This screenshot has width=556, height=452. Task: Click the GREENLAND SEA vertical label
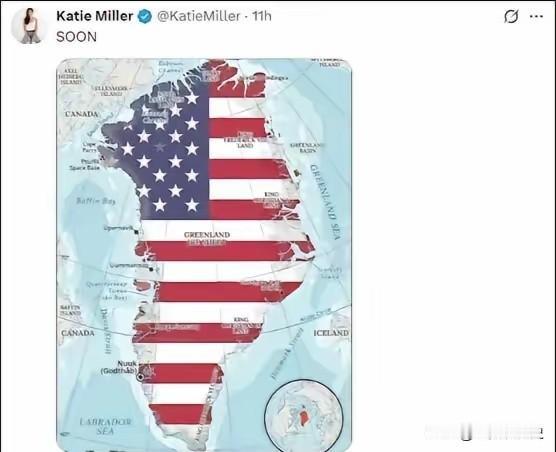pyautogui.click(x=326, y=201)
